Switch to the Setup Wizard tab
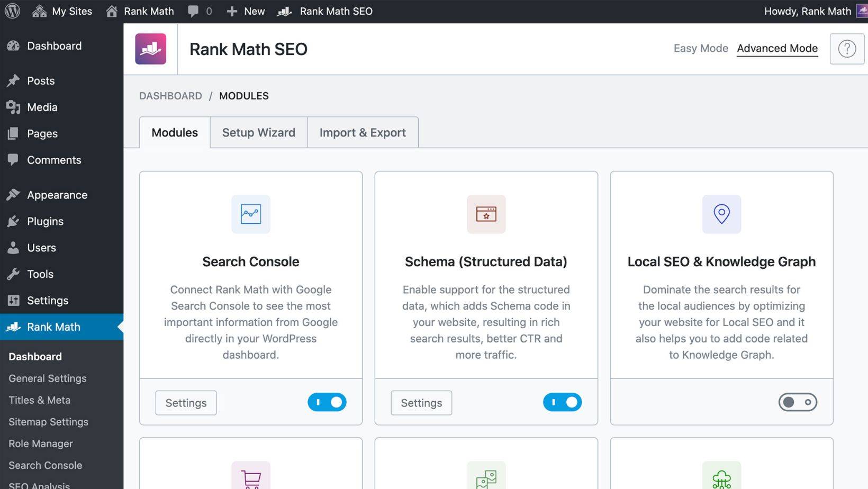This screenshot has width=868, height=489. pyautogui.click(x=258, y=132)
